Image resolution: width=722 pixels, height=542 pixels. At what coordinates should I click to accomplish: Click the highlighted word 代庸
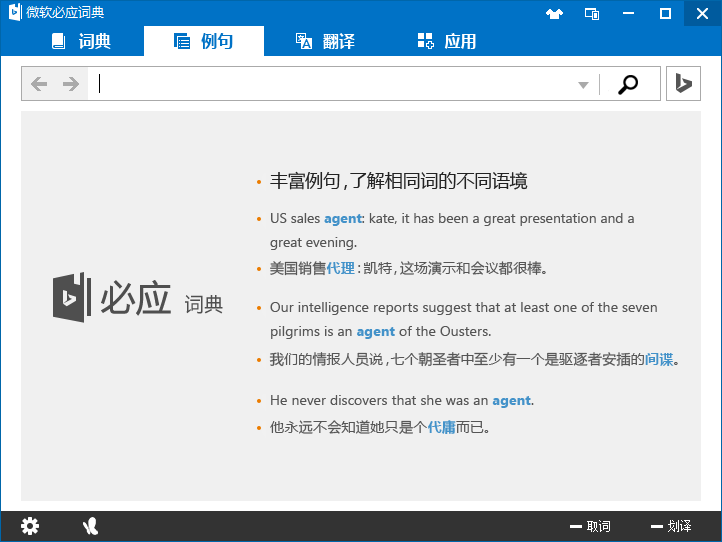point(441,427)
